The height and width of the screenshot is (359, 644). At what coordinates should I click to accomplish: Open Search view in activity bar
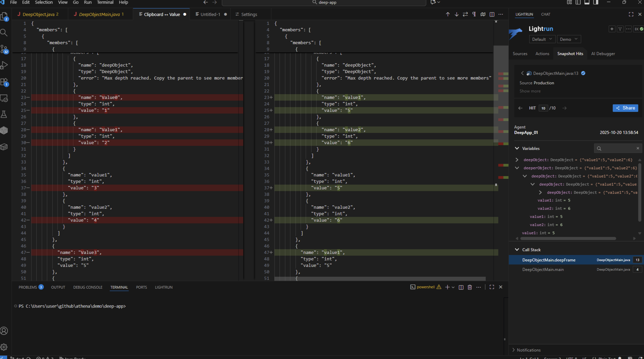(x=4, y=32)
